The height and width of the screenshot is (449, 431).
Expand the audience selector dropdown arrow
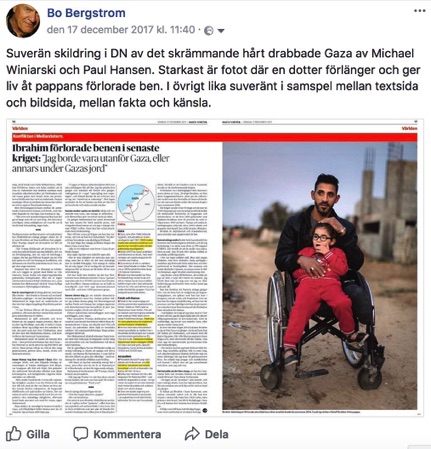[x=221, y=31]
